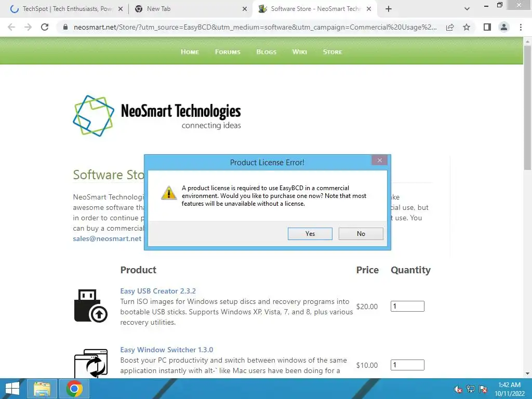Screen dimensions: 532x399
Task: Open Wiki in the green nav bar
Action: tap(300, 52)
